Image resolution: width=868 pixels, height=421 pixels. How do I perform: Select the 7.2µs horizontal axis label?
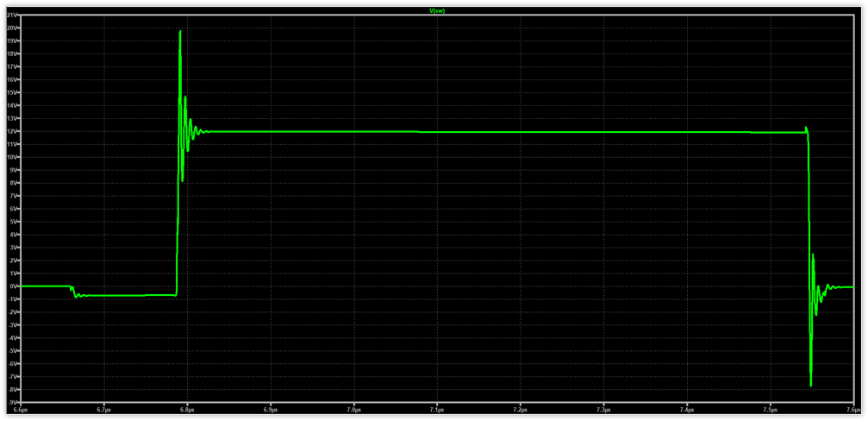[520, 410]
